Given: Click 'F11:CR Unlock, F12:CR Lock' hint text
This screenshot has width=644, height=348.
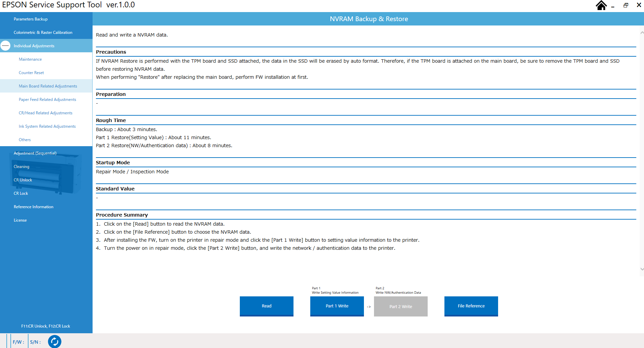Looking at the screenshot, I should pos(46,326).
